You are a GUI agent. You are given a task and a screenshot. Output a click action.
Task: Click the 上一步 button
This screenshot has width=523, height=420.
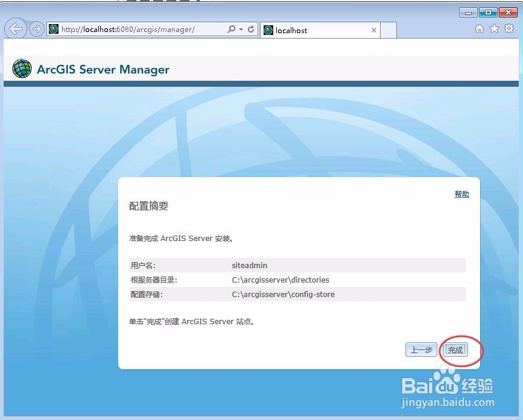421,349
